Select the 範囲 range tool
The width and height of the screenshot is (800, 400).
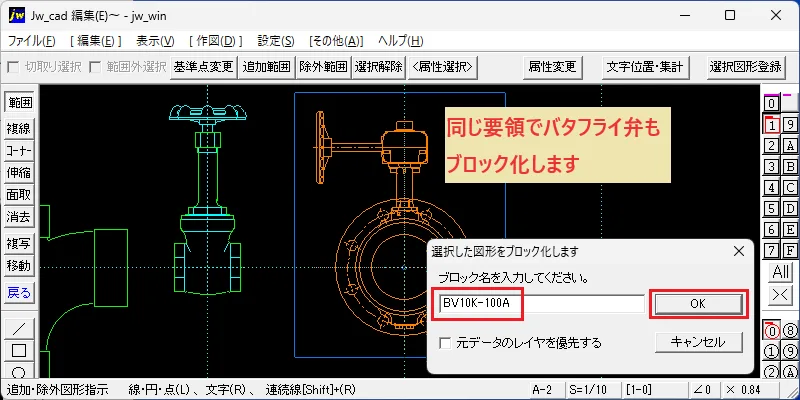19,103
